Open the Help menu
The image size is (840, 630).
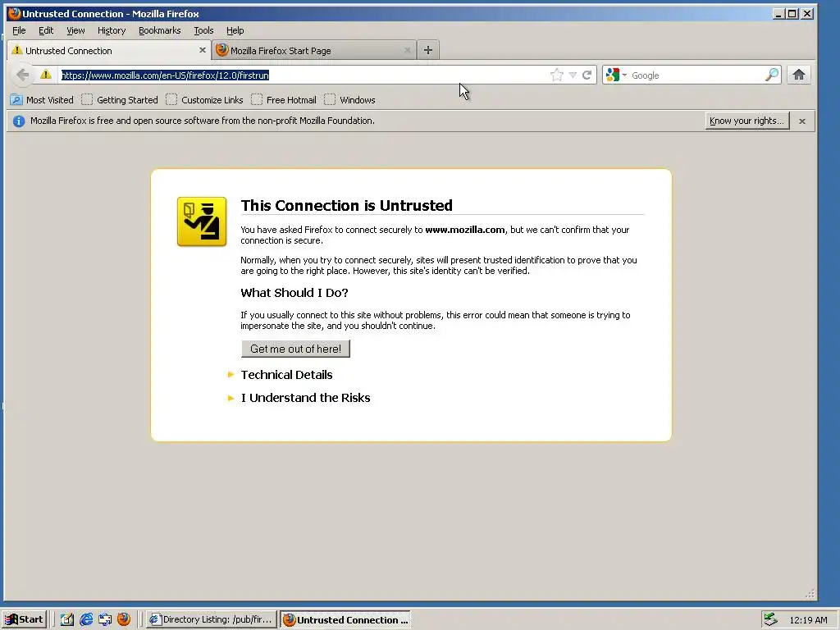point(235,30)
